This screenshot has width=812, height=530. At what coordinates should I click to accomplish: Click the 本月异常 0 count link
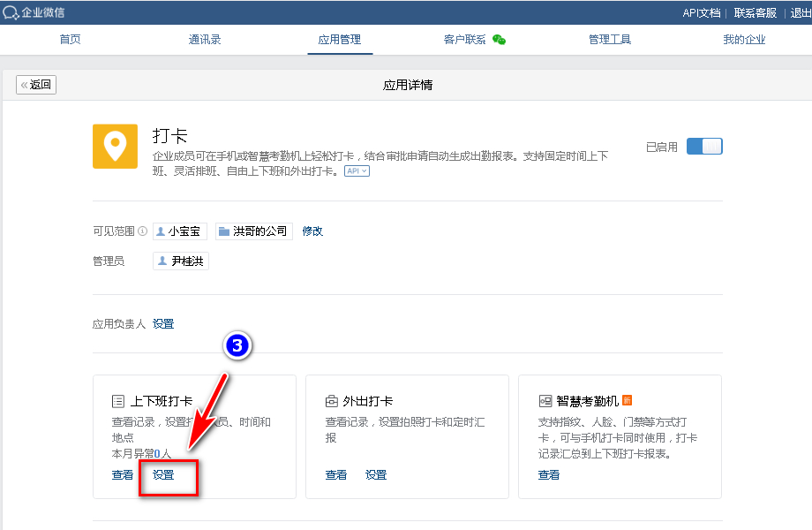(x=157, y=454)
